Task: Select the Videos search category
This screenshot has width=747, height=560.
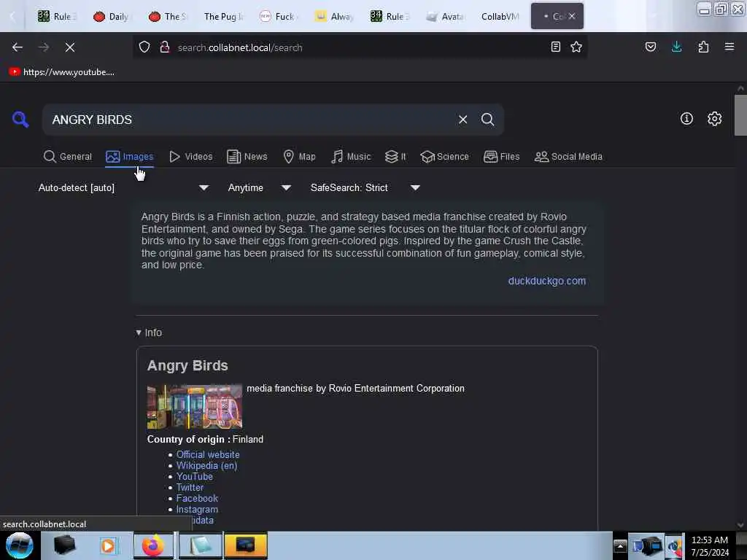Action: point(191,157)
